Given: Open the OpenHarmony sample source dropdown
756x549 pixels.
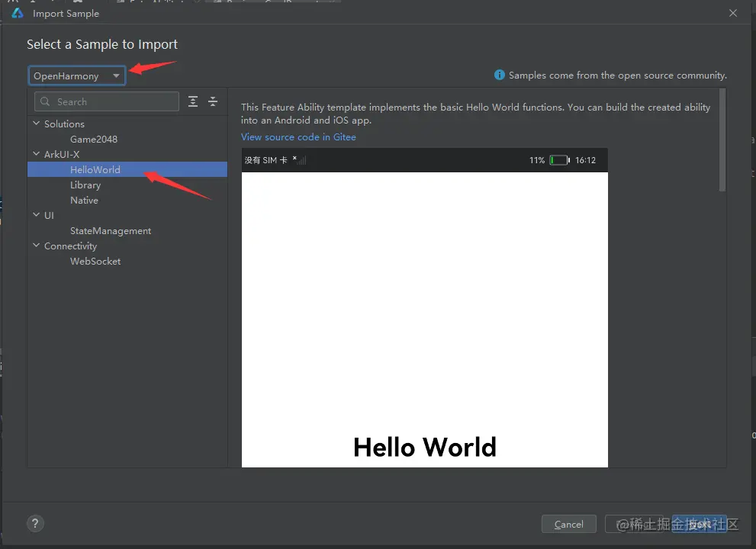Looking at the screenshot, I should pos(77,75).
